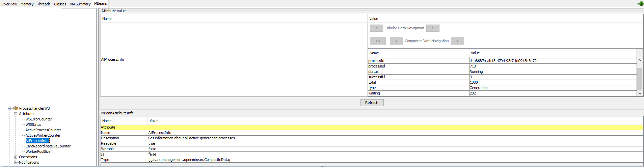
Task: Click the AllProcessInfo name cell in Attribute value
Action: coord(234,59)
